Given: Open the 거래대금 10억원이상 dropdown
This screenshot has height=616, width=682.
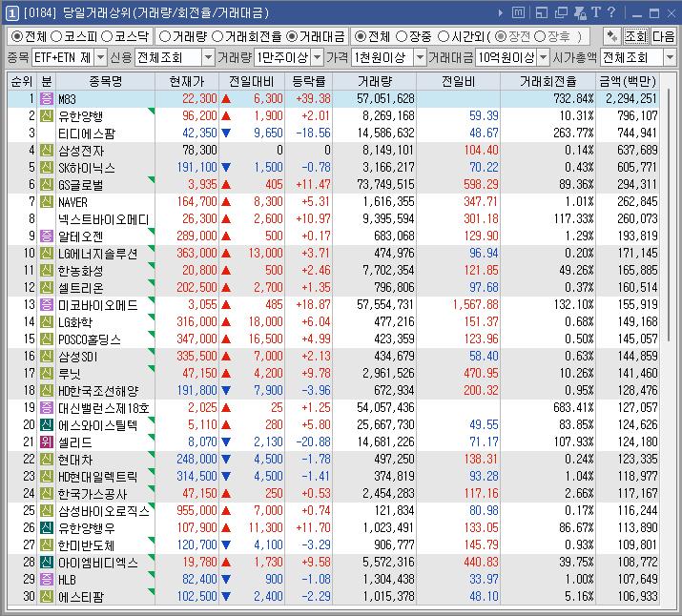Looking at the screenshot, I should coord(544,57).
